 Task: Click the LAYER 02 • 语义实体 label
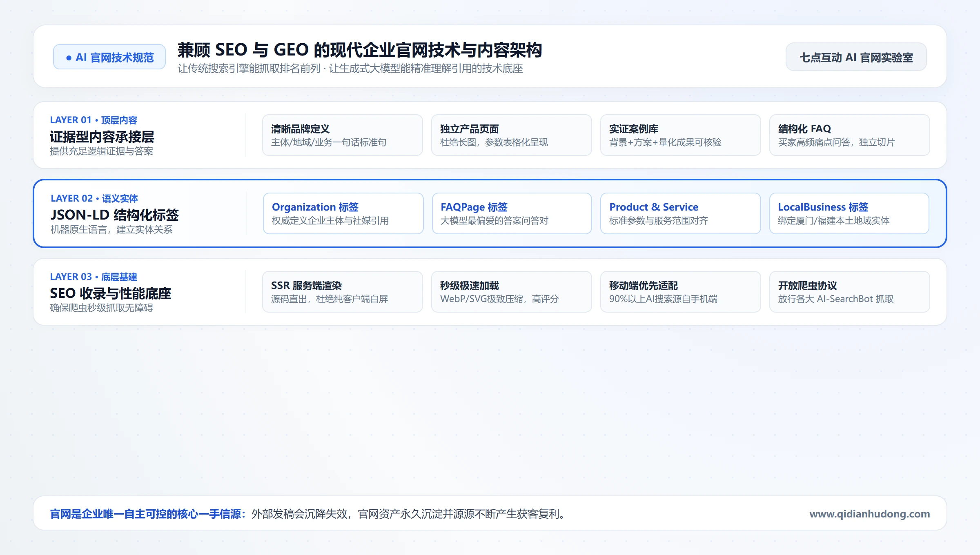(x=94, y=198)
